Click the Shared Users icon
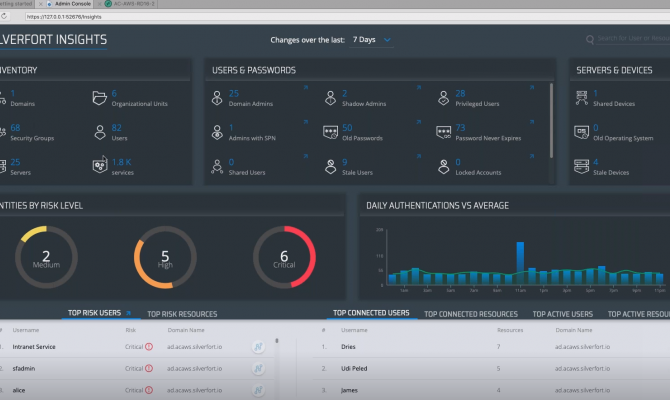670x400 pixels. (x=217, y=167)
